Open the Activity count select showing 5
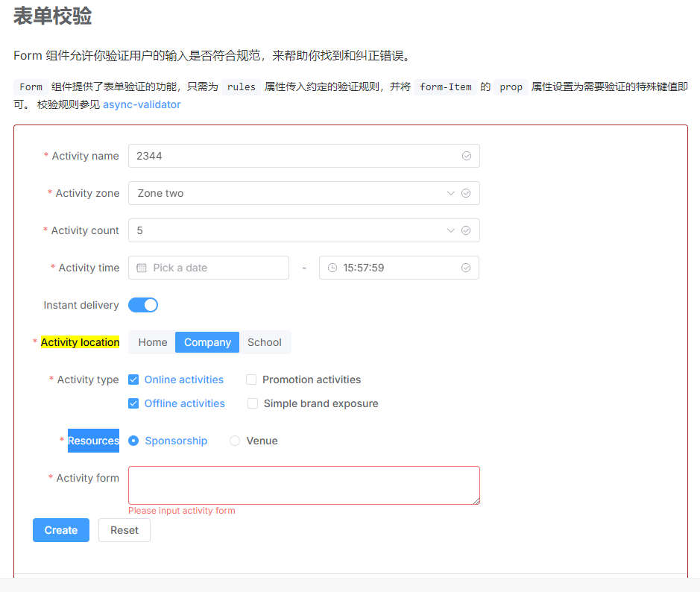The height and width of the screenshot is (592, 700). 304,230
